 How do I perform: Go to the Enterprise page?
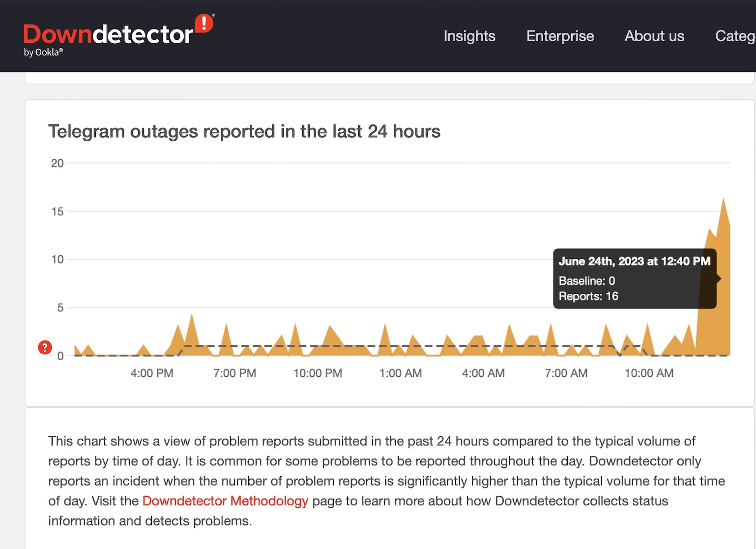(560, 36)
